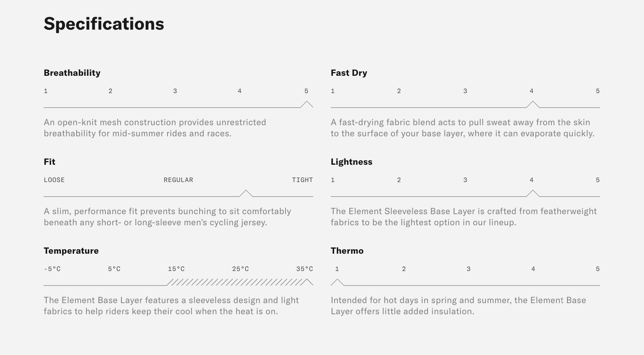644x355 pixels.
Task: Click the Lightness section title
Action: tap(351, 162)
